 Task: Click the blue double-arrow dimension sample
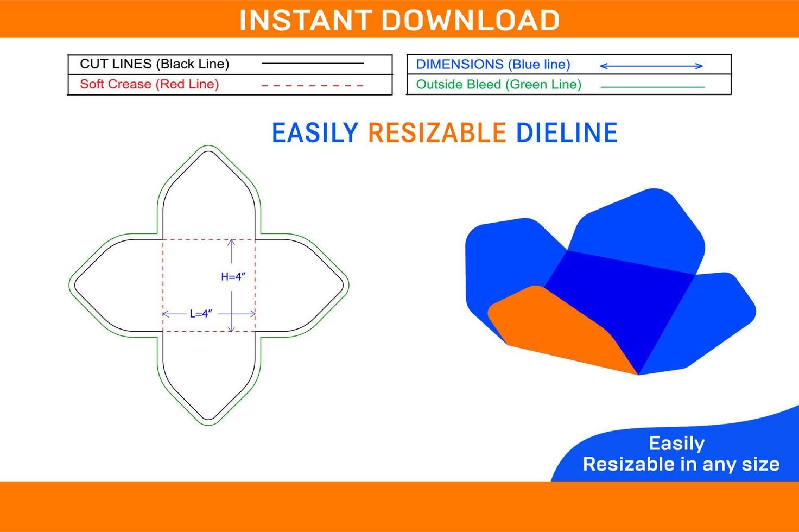(x=651, y=66)
